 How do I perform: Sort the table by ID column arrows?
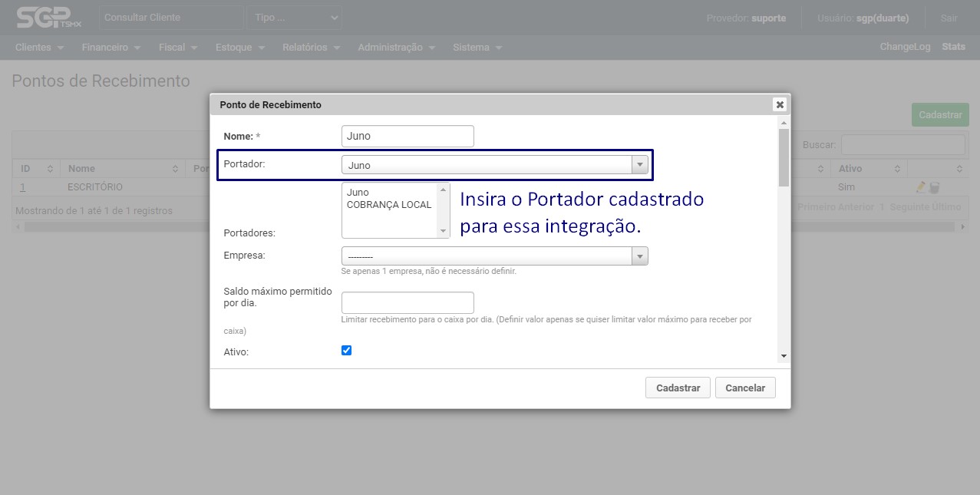coord(50,169)
